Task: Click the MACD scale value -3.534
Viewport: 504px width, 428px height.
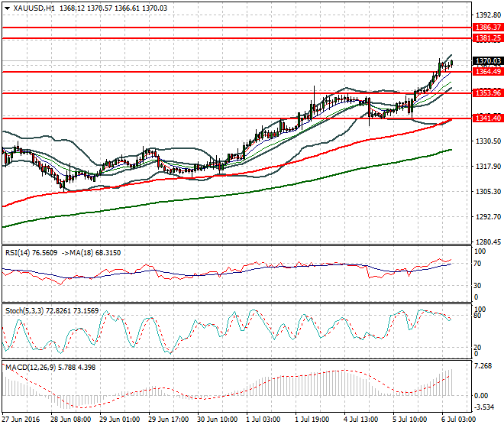Action: pos(484,407)
